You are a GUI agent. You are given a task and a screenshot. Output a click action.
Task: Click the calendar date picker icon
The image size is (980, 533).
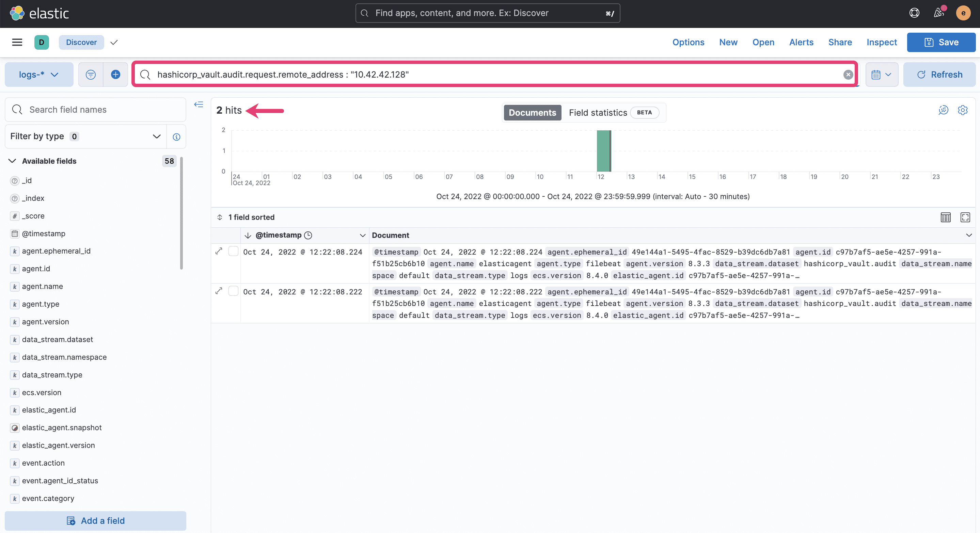pos(876,74)
